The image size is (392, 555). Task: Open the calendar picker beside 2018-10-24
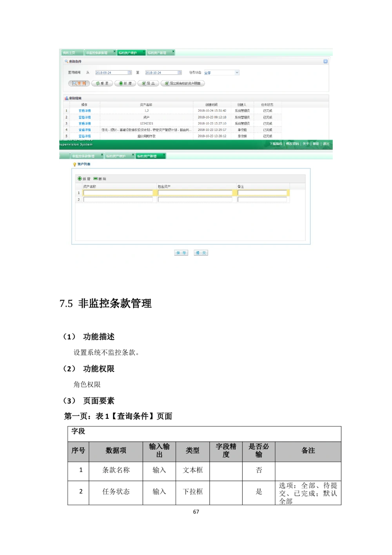(180, 73)
